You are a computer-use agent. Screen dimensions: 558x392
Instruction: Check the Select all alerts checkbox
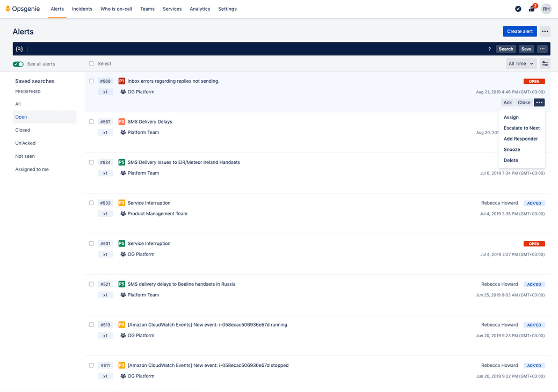pyautogui.click(x=91, y=64)
